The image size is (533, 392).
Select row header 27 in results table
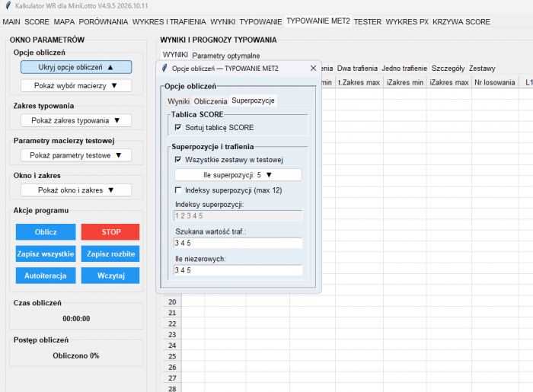pos(172,378)
